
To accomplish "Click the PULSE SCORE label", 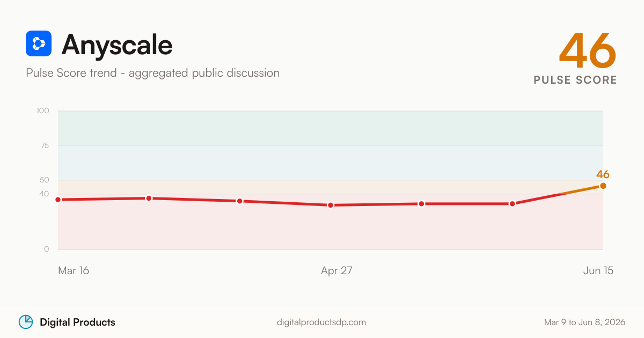I will click(575, 80).
